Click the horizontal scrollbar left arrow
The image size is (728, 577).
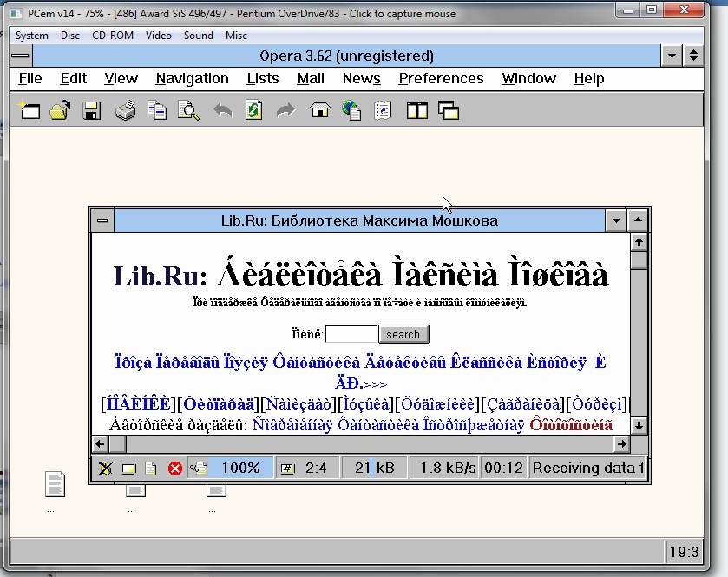click(x=100, y=444)
